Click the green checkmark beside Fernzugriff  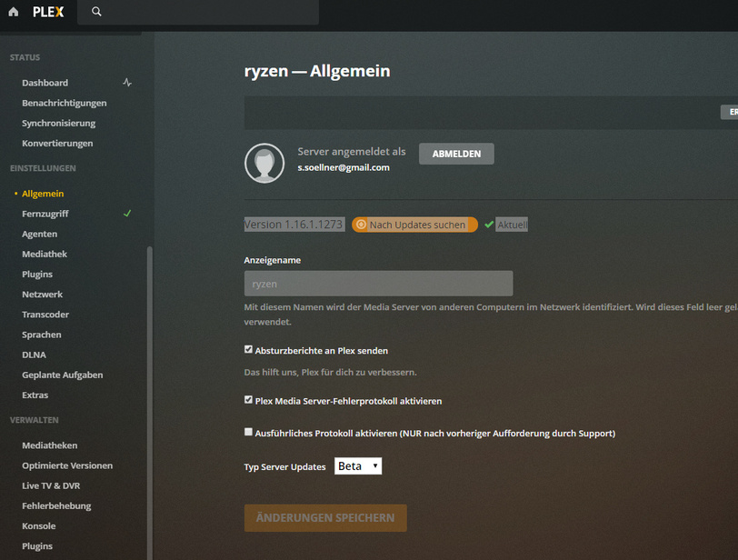point(127,213)
